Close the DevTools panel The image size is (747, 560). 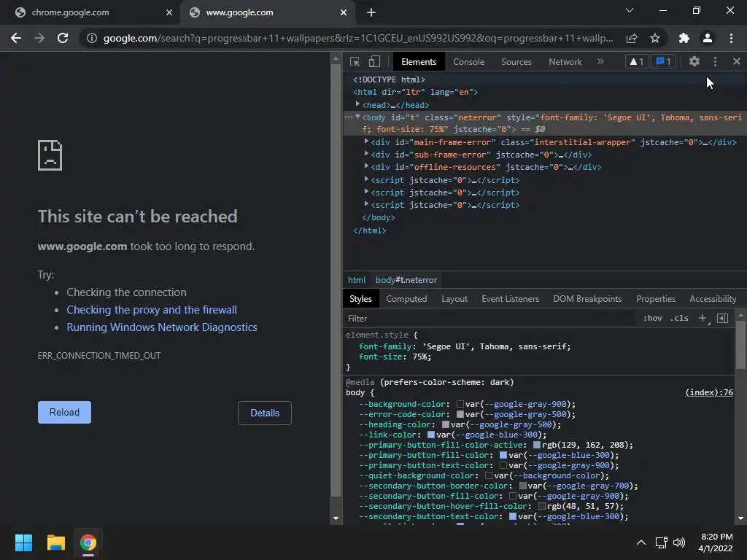[x=737, y=61]
